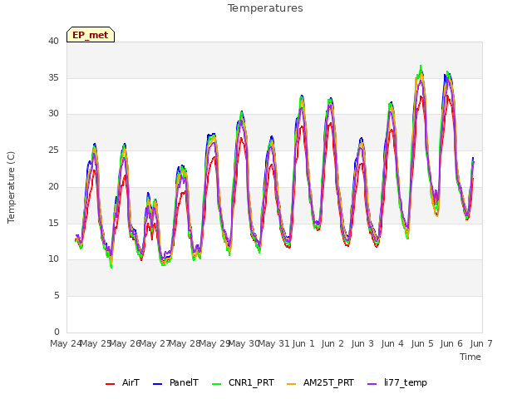Viewport: 532px width, 399px height.
Task: Click the May 31 x-axis label
Action: click(273, 343)
